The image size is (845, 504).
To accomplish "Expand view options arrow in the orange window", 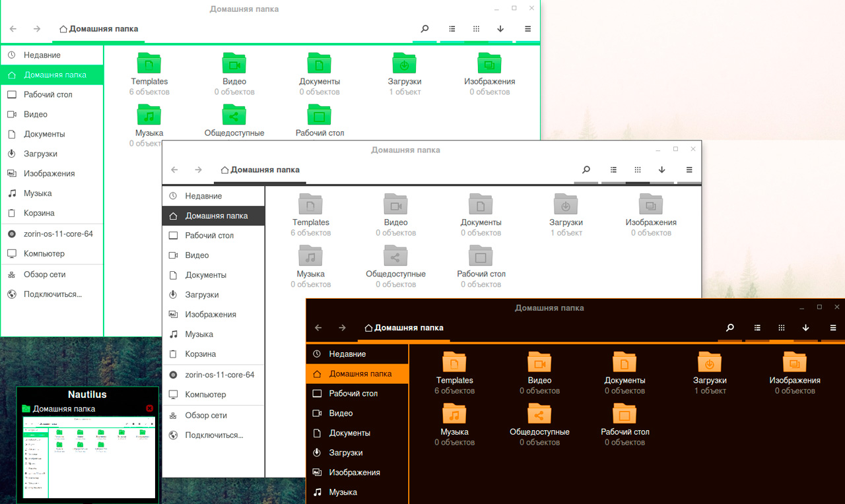I will [x=805, y=328].
